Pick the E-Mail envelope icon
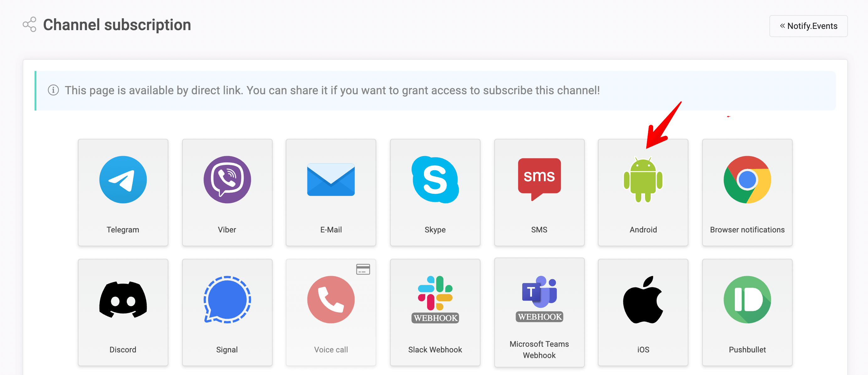Image resolution: width=868 pixels, height=375 pixels. coord(331,180)
